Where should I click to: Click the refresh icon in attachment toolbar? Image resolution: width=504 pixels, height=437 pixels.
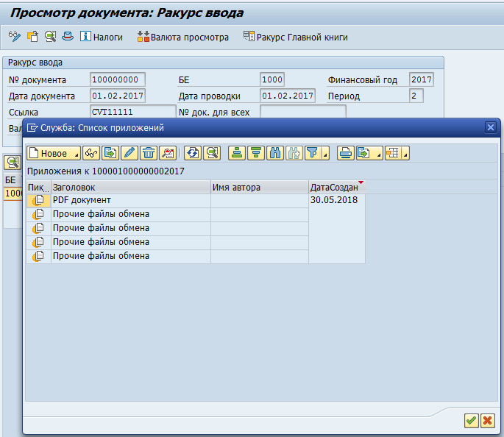point(193,153)
